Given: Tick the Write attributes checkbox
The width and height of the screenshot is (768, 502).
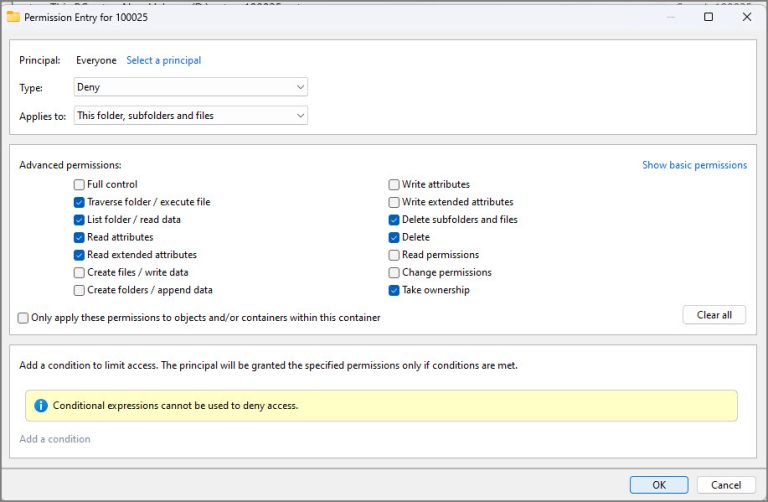Looking at the screenshot, I should click(394, 185).
